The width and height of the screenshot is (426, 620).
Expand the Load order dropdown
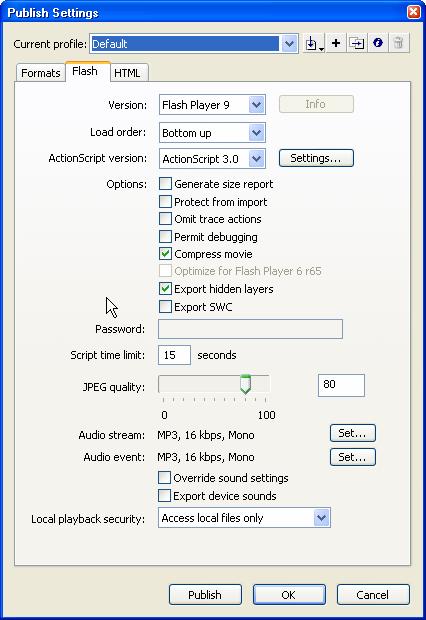tap(212, 133)
